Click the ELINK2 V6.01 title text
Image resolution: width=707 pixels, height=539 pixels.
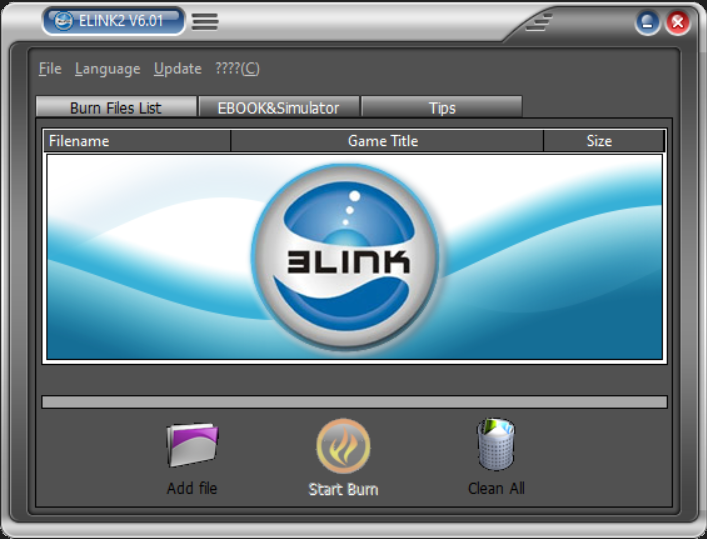pyautogui.click(x=120, y=21)
